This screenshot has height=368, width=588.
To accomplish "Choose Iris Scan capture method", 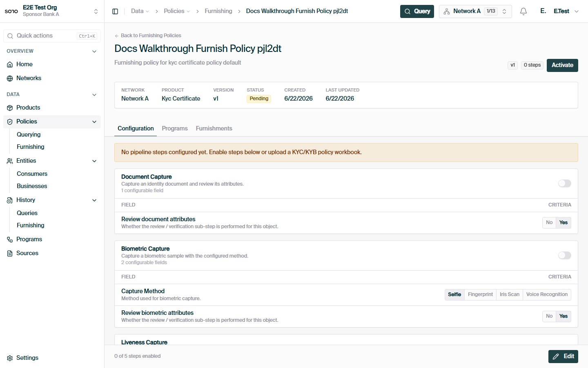I will (510, 294).
